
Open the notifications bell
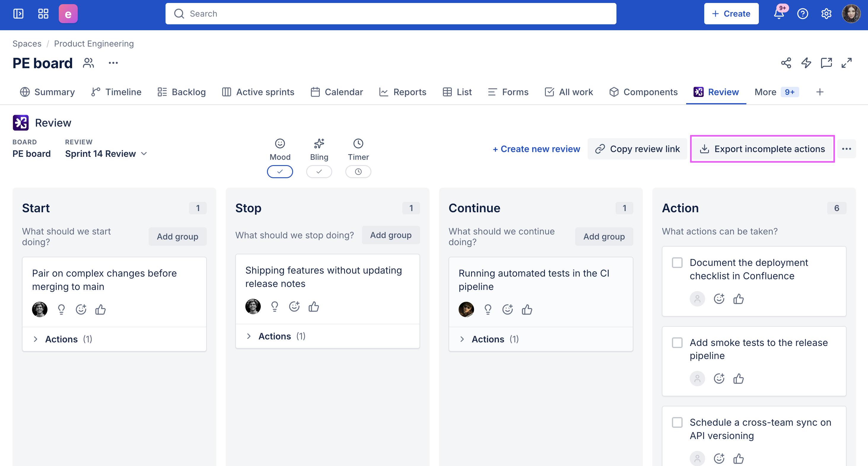pyautogui.click(x=779, y=14)
